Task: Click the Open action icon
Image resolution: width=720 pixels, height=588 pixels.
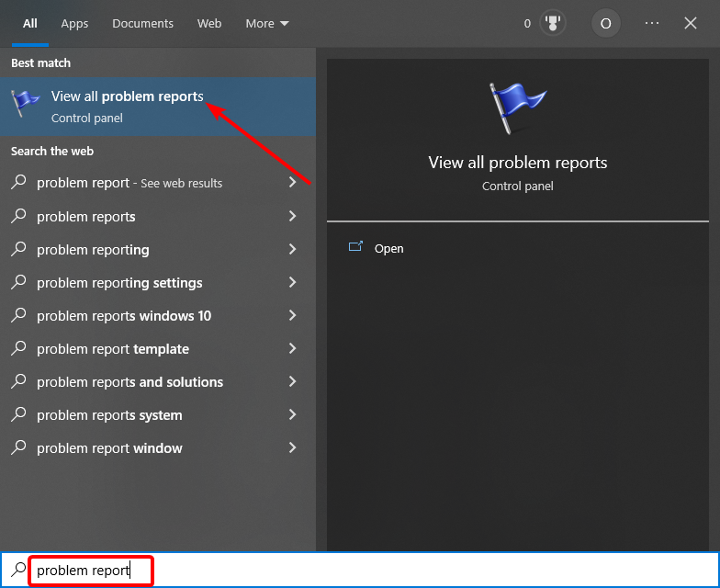Action: tap(355, 246)
